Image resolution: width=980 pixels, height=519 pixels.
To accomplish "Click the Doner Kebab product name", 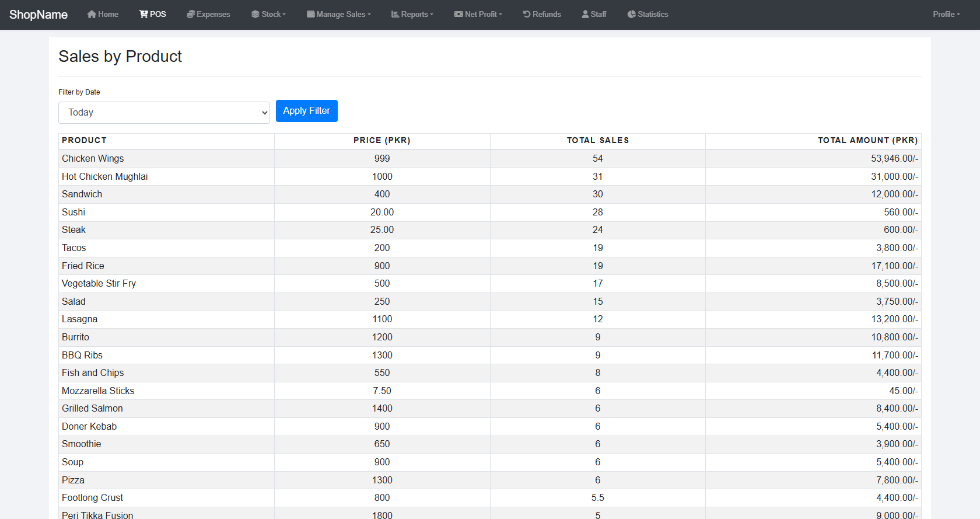I will tap(89, 427).
